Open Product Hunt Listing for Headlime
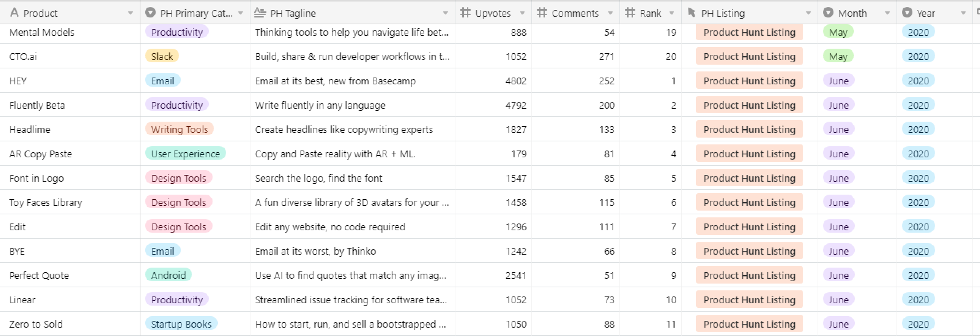The height and width of the screenshot is (336, 980). (x=750, y=130)
